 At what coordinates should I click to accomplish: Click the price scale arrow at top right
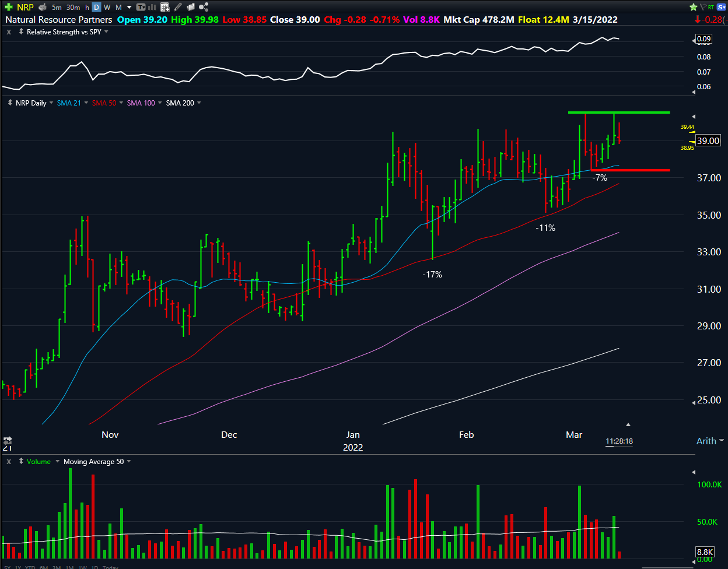(694, 116)
